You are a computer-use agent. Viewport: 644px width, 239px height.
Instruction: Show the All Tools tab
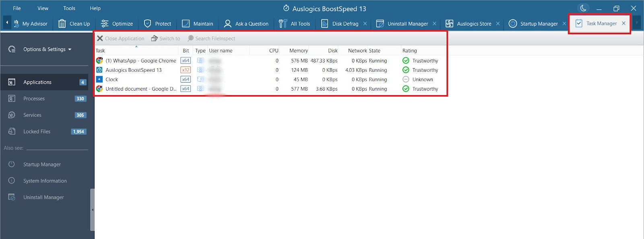click(294, 24)
